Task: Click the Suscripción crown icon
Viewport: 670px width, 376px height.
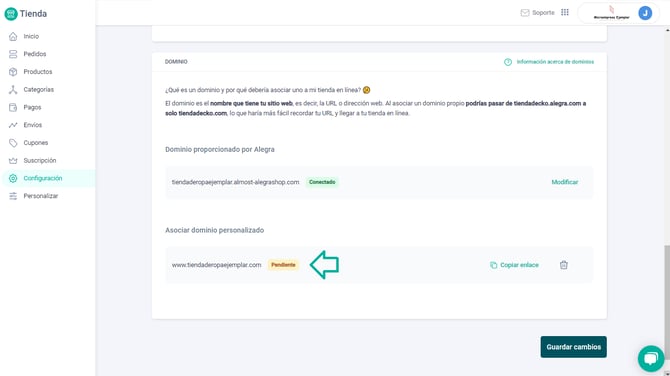Action: (13, 160)
